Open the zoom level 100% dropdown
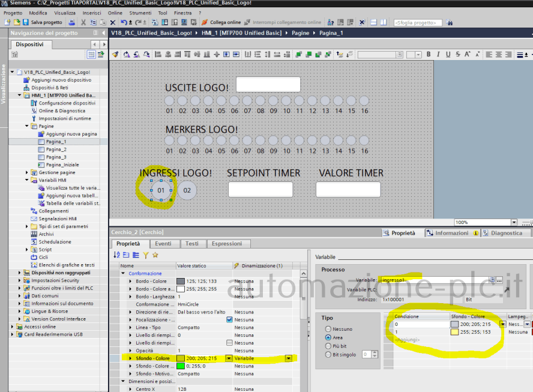This screenshot has width=533, height=392. tap(514, 222)
